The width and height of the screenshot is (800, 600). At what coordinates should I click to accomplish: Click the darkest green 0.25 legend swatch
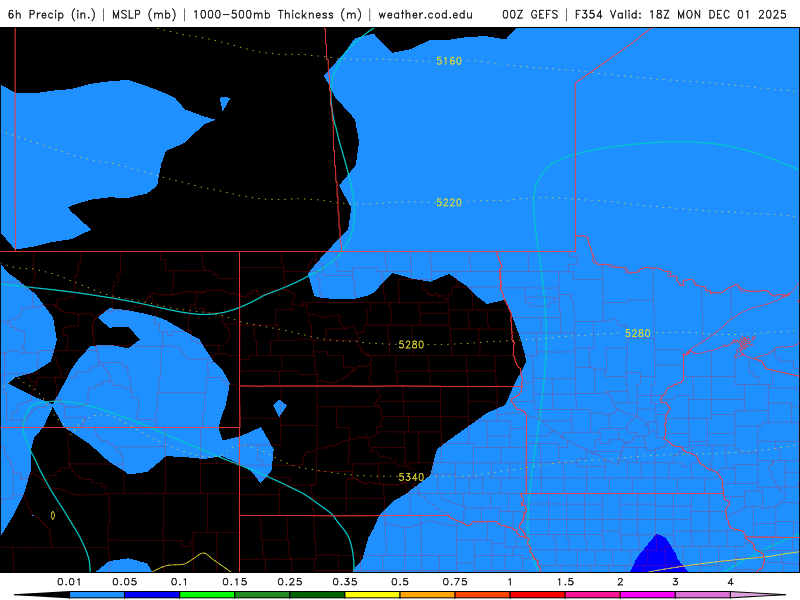(x=317, y=595)
